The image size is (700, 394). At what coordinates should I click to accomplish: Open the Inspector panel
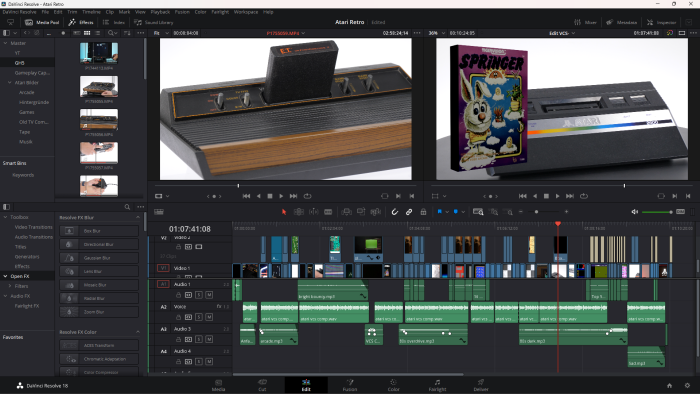tap(661, 22)
